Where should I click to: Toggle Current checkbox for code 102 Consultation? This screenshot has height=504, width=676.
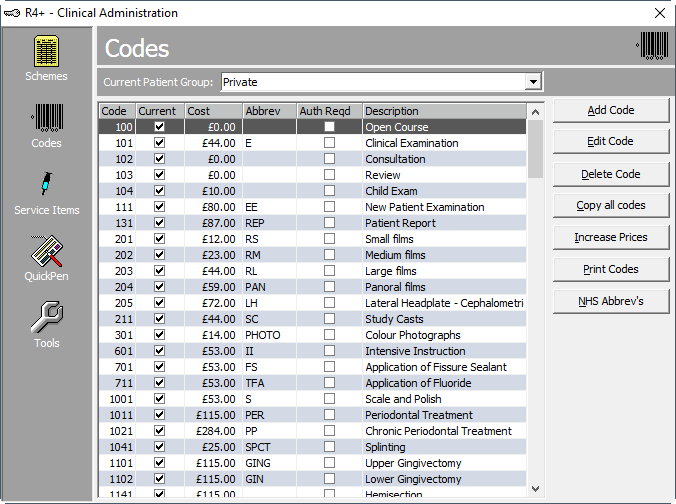(x=160, y=159)
